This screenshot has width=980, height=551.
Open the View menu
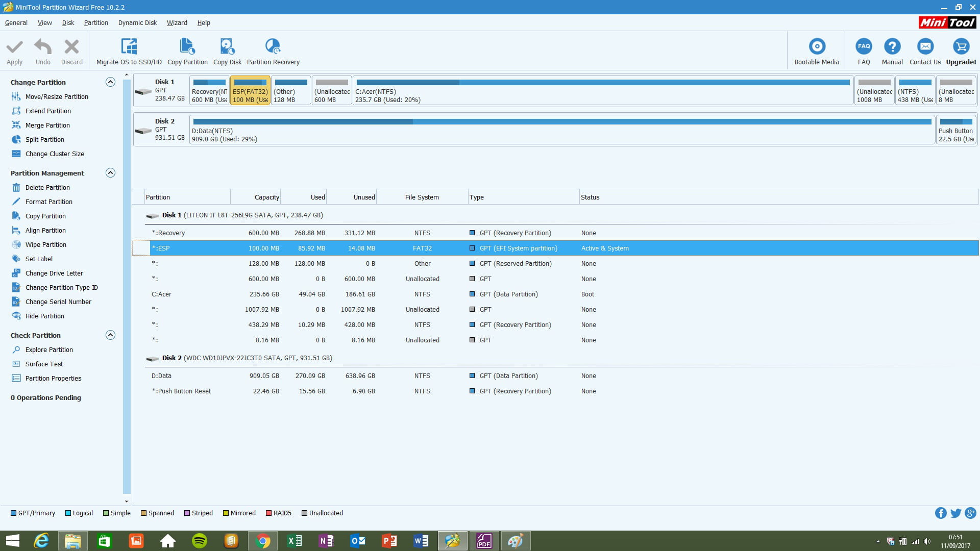45,23
